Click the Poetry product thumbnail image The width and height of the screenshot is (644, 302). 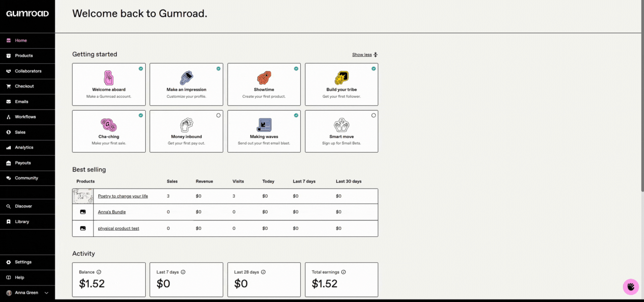pyautogui.click(x=83, y=196)
